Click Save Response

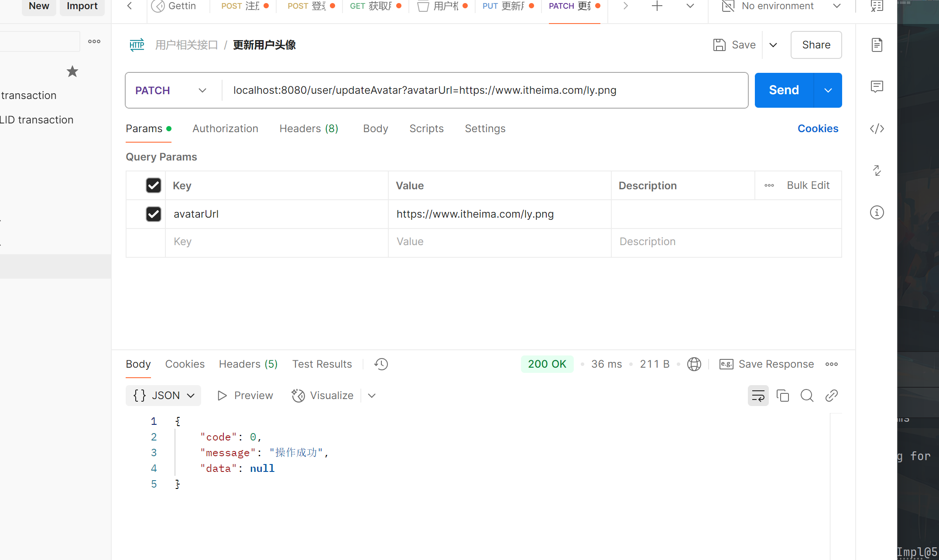(x=767, y=364)
